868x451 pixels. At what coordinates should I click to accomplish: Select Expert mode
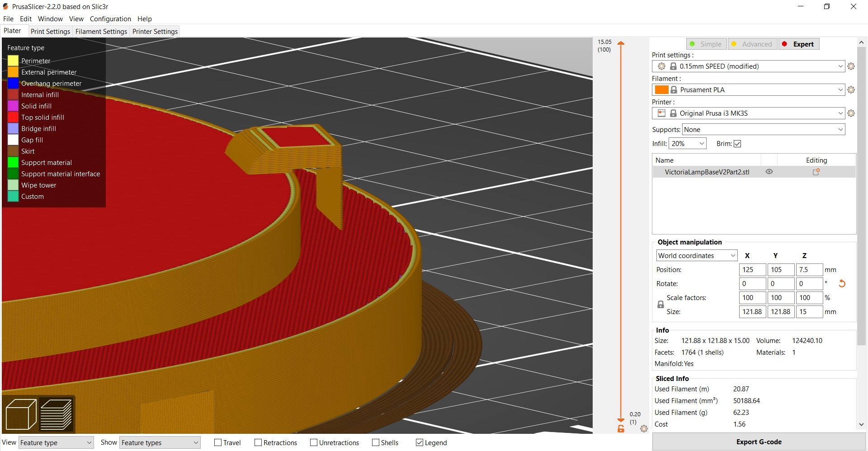click(x=799, y=44)
